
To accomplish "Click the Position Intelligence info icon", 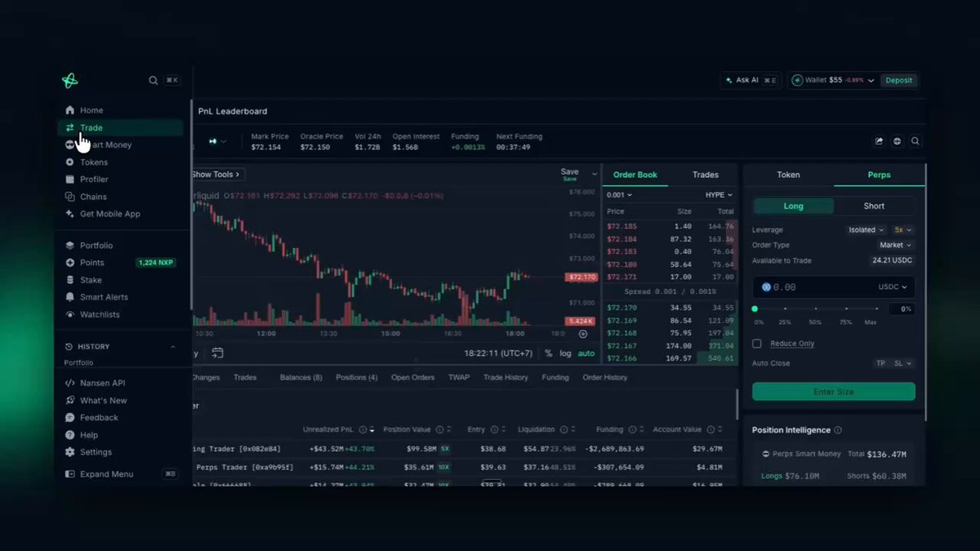I will coord(838,430).
